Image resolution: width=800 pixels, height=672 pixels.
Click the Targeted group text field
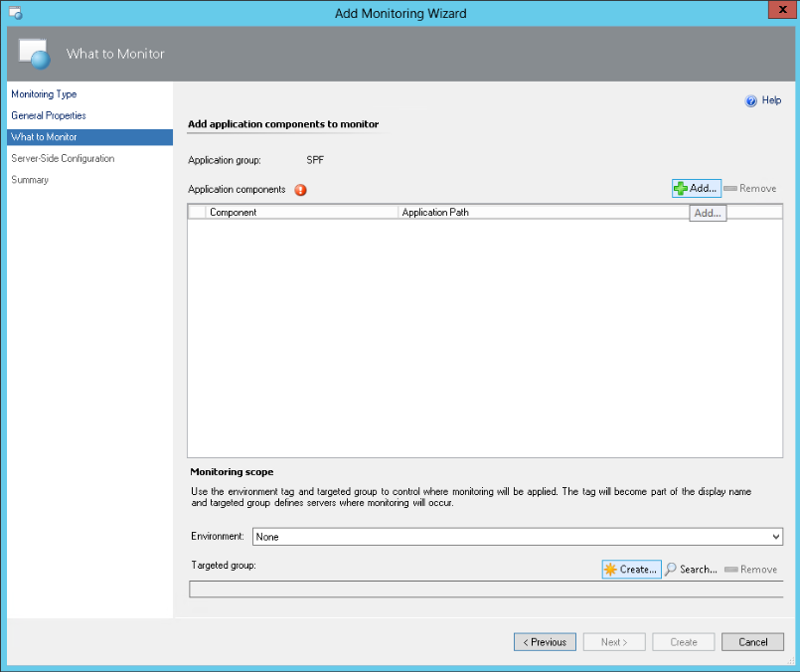pyautogui.click(x=486, y=589)
